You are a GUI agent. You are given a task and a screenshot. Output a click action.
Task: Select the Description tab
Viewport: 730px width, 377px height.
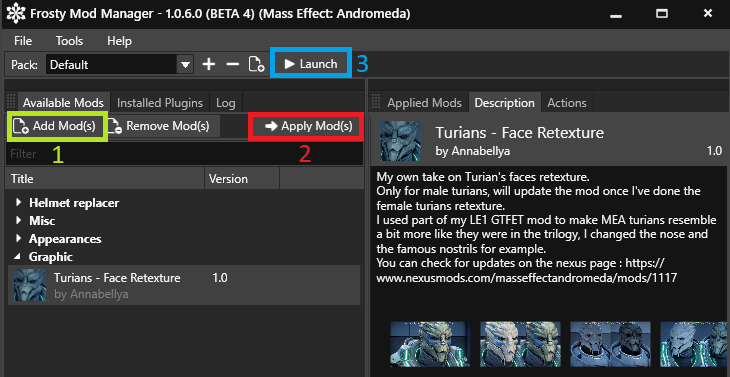505,103
